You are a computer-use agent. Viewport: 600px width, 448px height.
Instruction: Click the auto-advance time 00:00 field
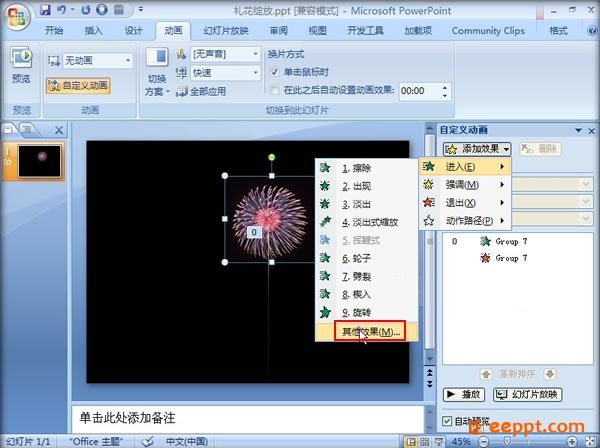pyautogui.click(x=419, y=91)
